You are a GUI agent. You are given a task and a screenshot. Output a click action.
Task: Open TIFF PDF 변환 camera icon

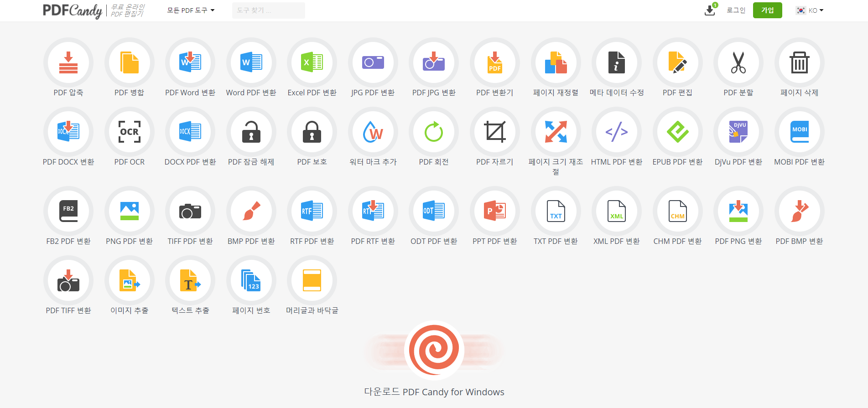coord(190,211)
